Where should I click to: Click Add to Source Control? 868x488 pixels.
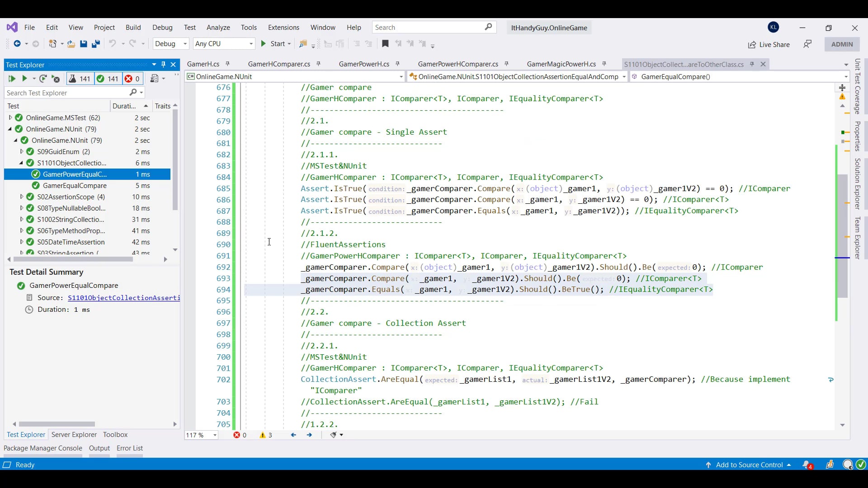tap(749, 465)
